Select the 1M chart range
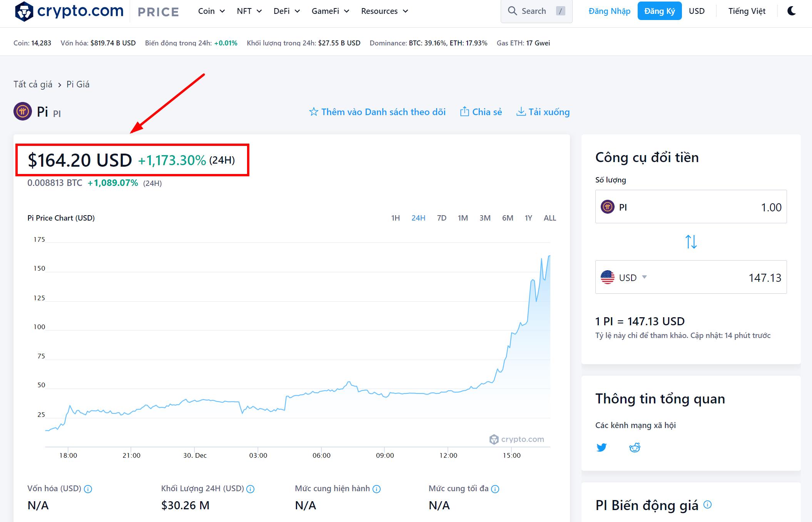The width and height of the screenshot is (812, 522). (463, 218)
